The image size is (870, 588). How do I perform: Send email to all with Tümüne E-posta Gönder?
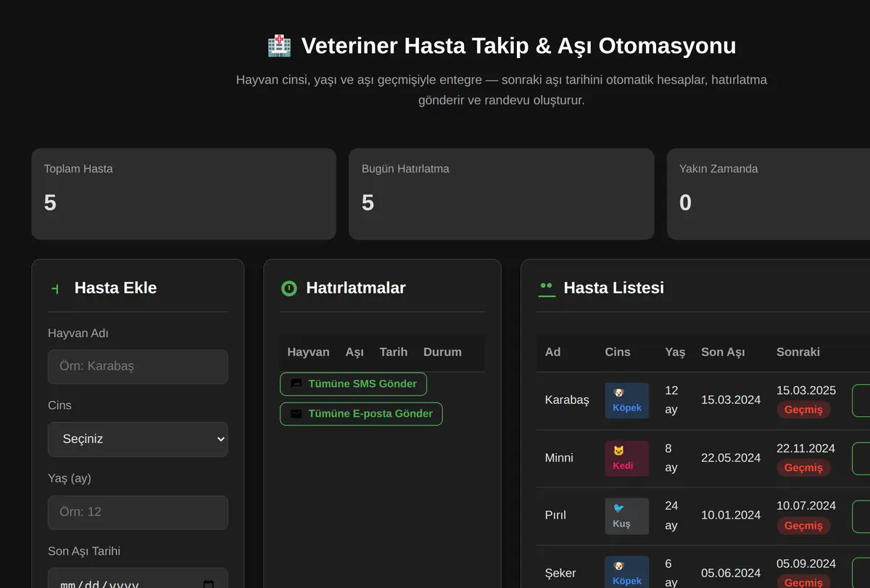361,414
